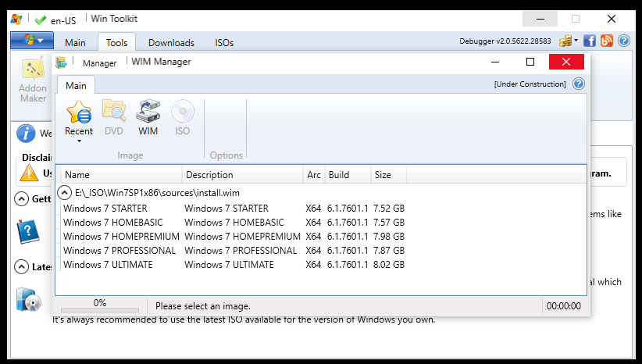Open the Blogger icon in Win Toolkit
Screen dimensions: 642x364
coord(606,41)
